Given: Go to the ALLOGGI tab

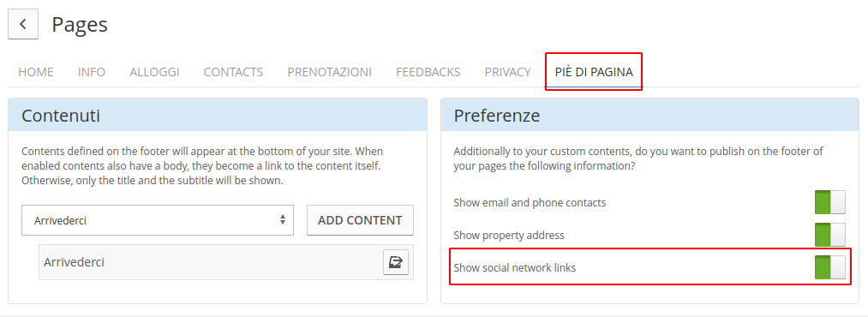Looking at the screenshot, I should (x=154, y=72).
